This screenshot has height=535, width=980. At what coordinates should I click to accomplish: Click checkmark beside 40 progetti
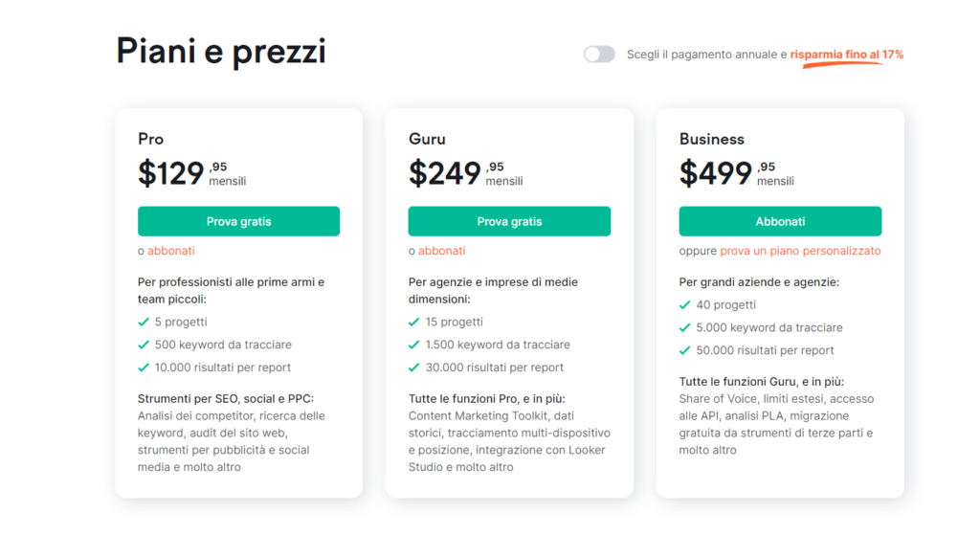(x=684, y=305)
